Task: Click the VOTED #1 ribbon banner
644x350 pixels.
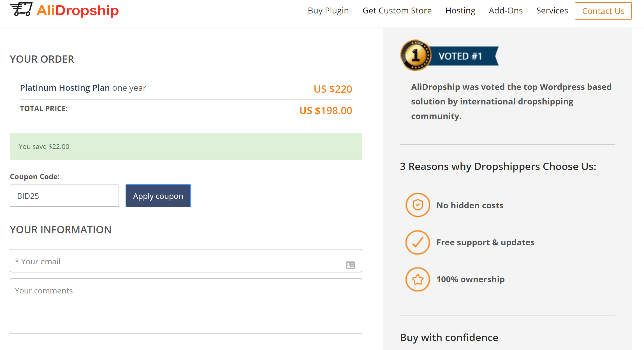Action: tap(463, 56)
